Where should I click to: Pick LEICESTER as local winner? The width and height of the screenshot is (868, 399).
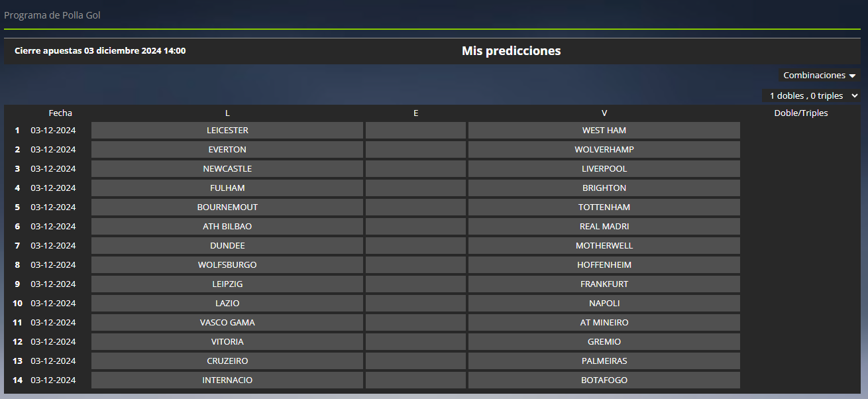click(x=227, y=131)
